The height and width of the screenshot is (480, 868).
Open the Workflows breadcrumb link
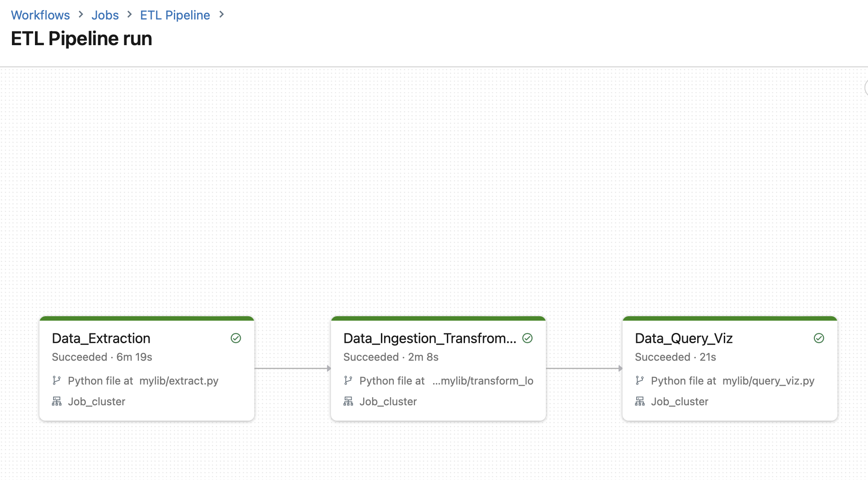coord(40,15)
